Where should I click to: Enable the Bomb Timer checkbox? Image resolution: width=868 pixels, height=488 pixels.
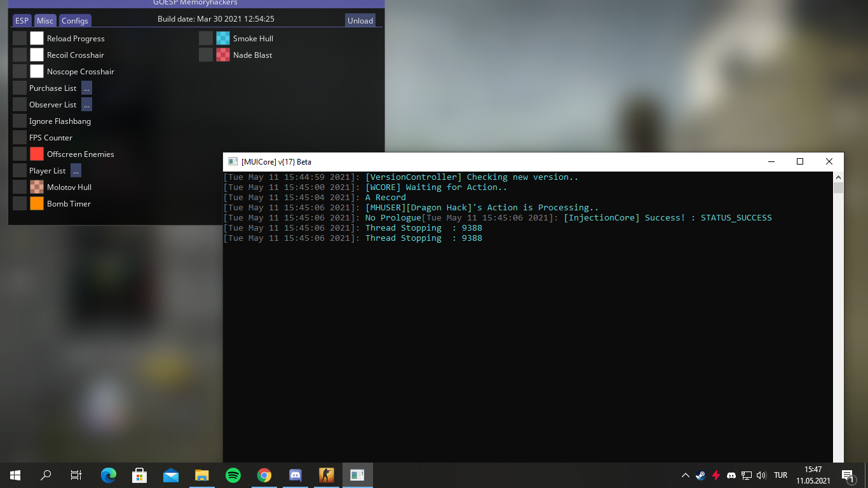(20, 203)
